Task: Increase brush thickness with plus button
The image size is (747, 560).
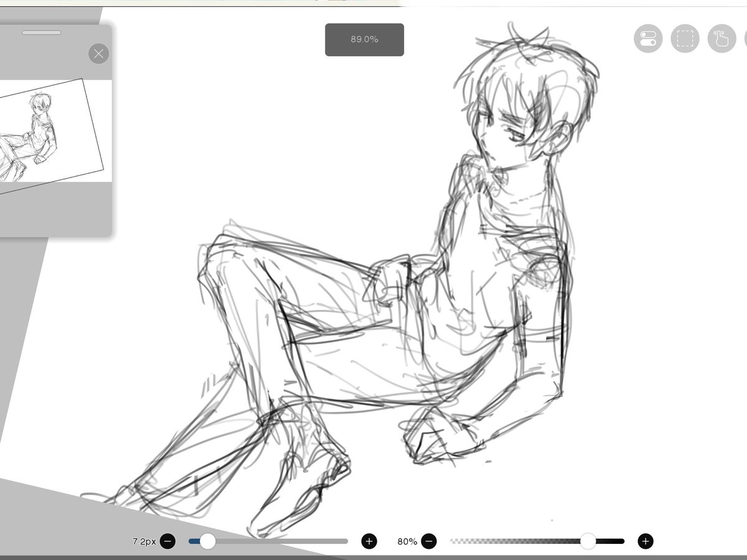Action: tap(369, 541)
